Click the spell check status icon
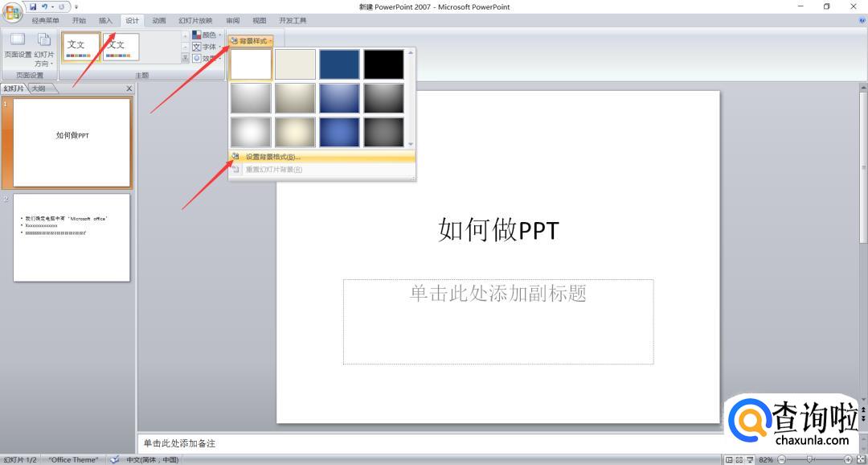Image resolution: width=868 pixels, height=465 pixels. 114,460
